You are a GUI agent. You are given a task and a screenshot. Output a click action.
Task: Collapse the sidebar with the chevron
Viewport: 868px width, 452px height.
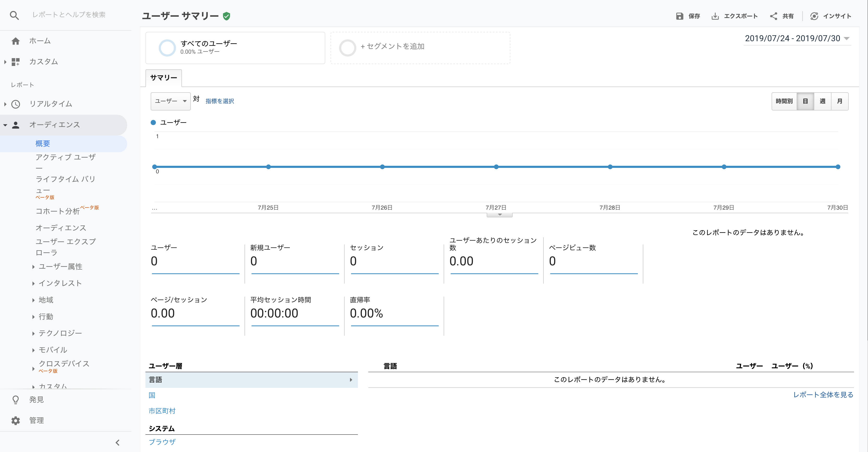117,443
